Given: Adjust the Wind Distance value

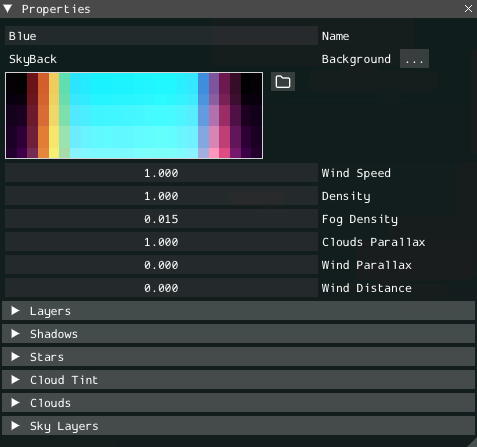Looking at the screenshot, I should tap(161, 288).
